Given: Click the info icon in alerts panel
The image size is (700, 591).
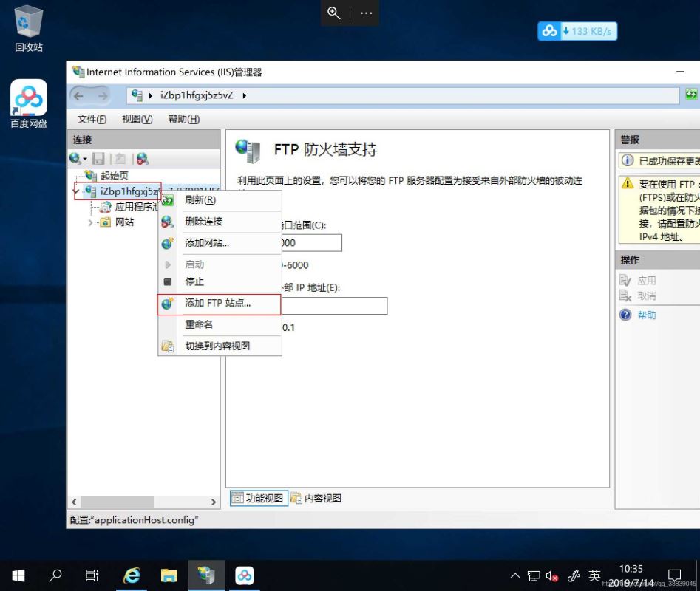Looking at the screenshot, I should [x=628, y=160].
